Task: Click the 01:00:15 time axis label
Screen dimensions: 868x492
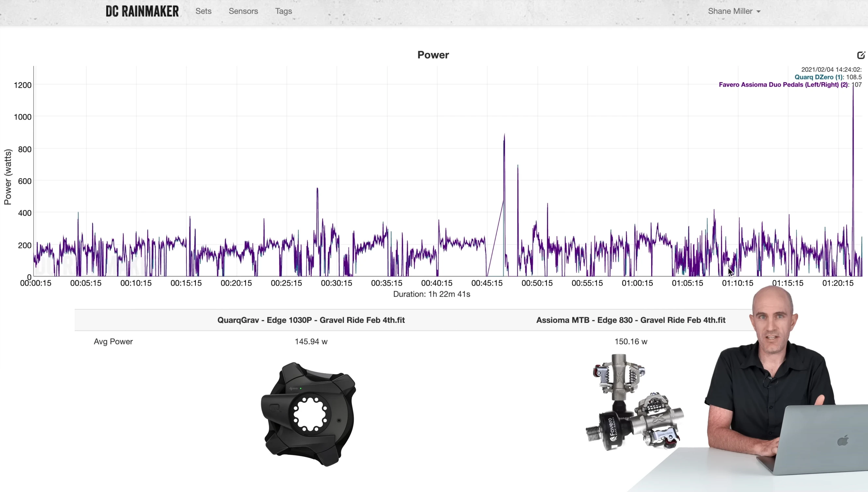Action: tap(637, 283)
